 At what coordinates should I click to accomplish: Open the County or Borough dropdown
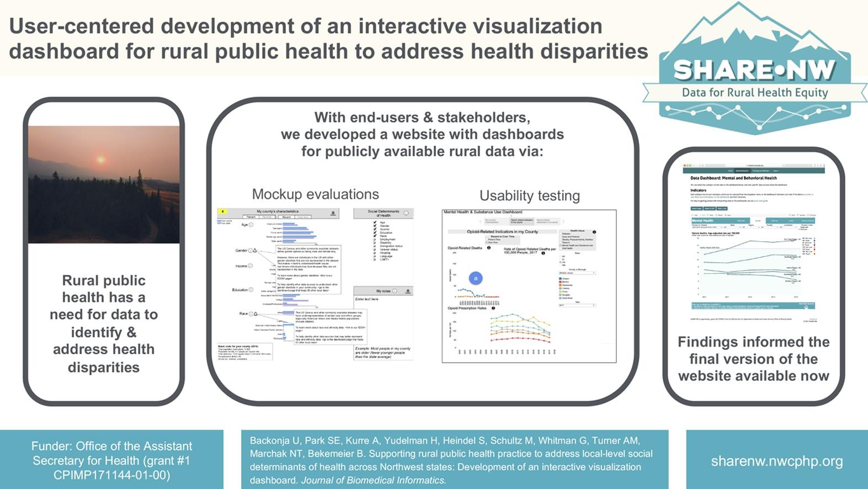pos(577,273)
